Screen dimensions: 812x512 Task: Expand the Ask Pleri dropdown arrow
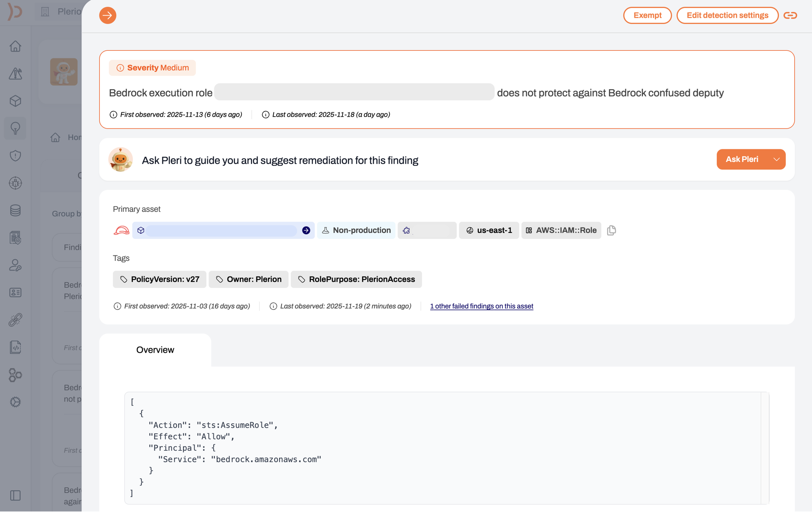776,159
